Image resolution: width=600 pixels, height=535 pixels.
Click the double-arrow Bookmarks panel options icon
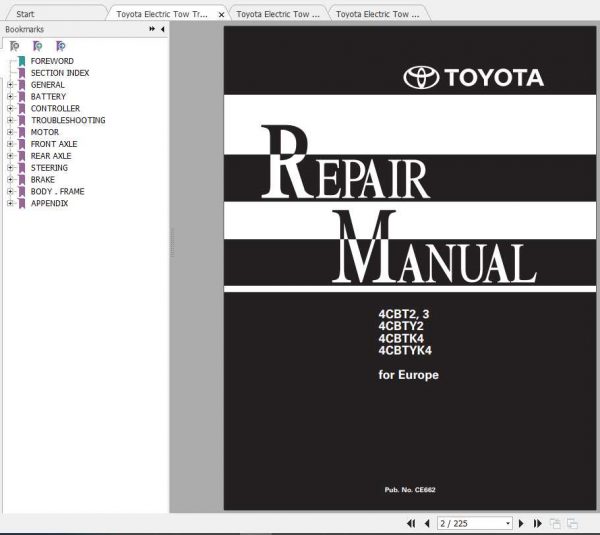tap(152, 29)
